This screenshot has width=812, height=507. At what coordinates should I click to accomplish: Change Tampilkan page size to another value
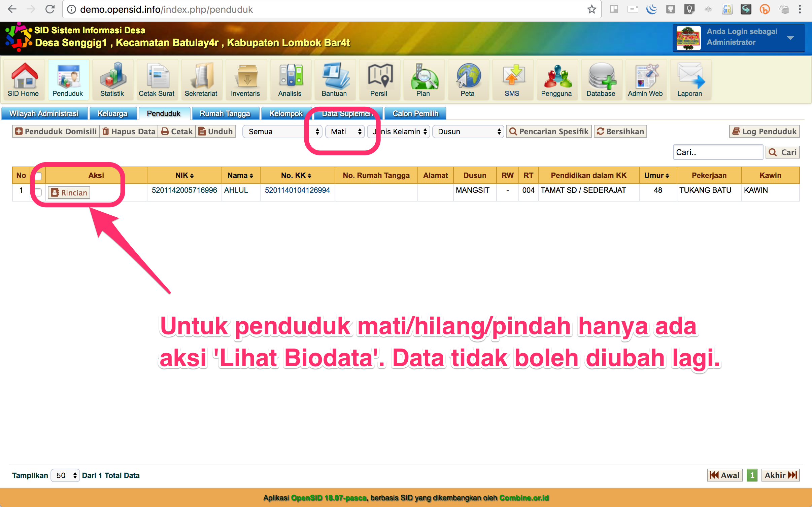coord(65,475)
